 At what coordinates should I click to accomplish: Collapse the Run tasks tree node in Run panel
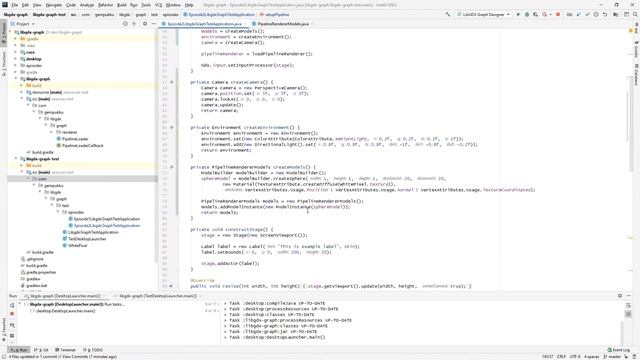[20, 304]
